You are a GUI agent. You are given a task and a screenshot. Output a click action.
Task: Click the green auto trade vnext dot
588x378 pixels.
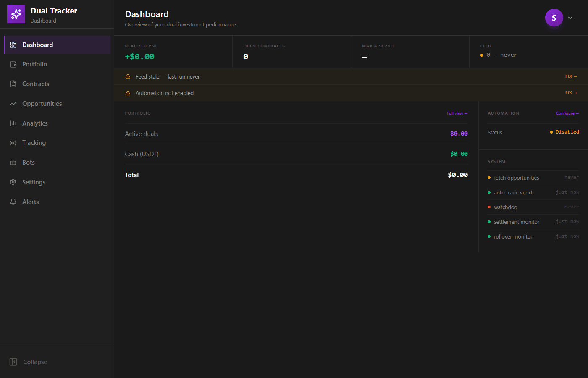[489, 192]
